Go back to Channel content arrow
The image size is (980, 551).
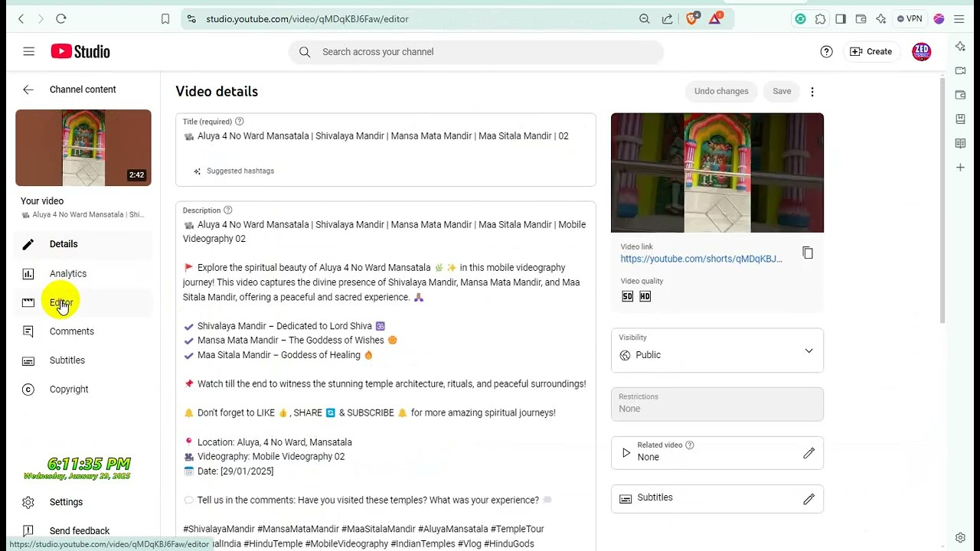(x=28, y=90)
